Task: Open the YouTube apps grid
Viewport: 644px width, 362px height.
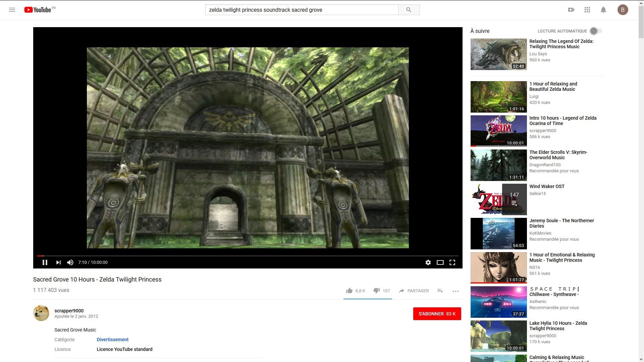Action: [x=587, y=10]
